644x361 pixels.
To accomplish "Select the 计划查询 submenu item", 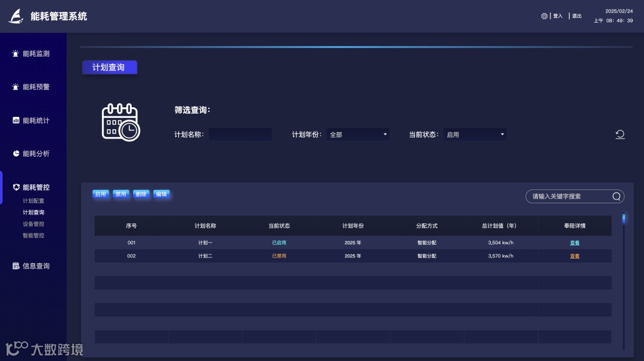I will click(33, 213).
